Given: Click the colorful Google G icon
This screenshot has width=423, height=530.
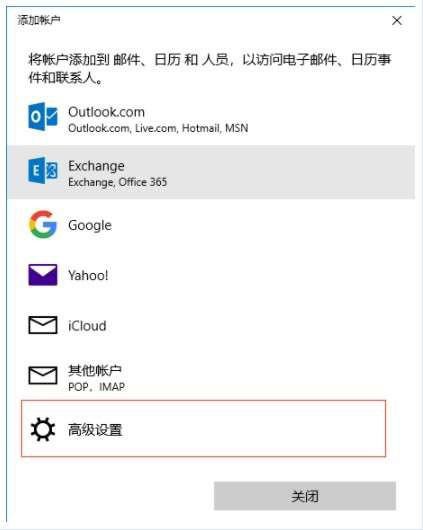Looking at the screenshot, I should 43,224.
